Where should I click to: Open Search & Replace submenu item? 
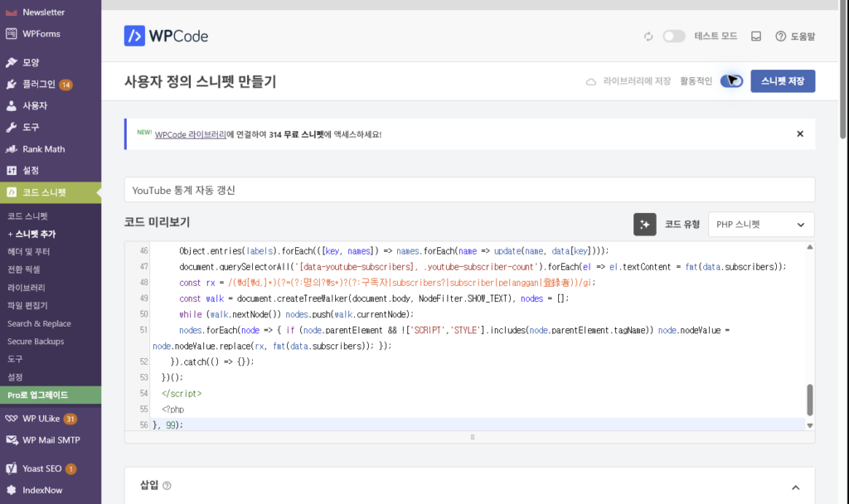point(39,323)
